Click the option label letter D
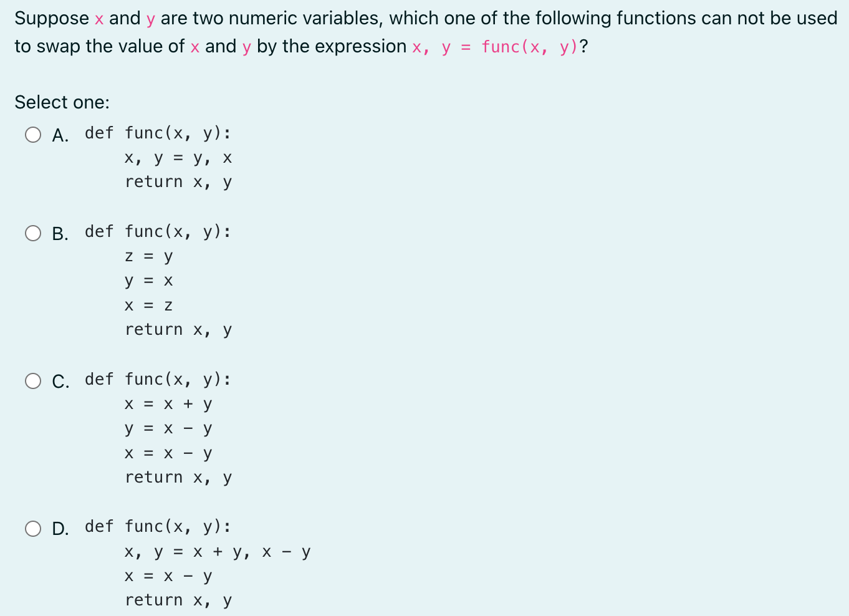This screenshot has height=616, width=849. point(60,528)
